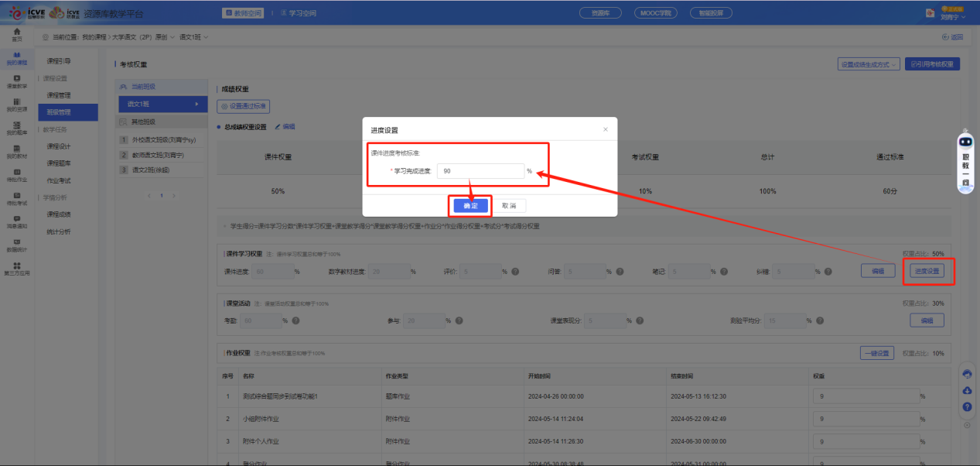Click the 第三方应用 grid icon
This screenshot has width=980, height=466.
(x=16, y=268)
